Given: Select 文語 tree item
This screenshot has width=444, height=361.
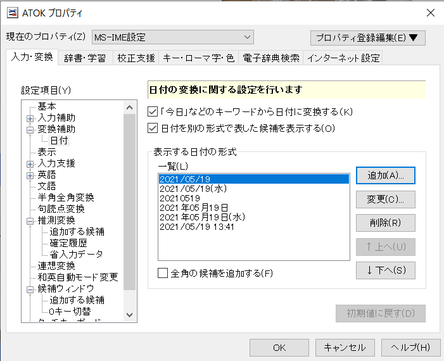Looking at the screenshot, I should click(x=47, y=186).
